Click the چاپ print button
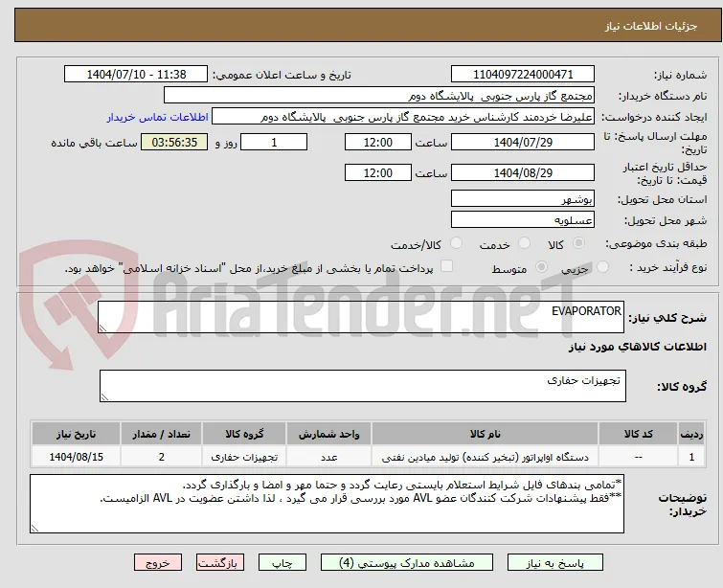 pos(282,563)
